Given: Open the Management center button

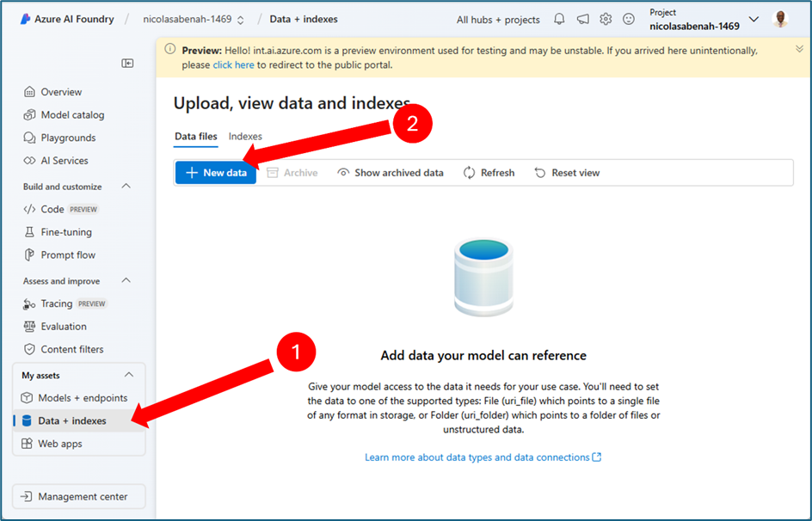Looking at the screenshot, I should click(x=79, y=497).
